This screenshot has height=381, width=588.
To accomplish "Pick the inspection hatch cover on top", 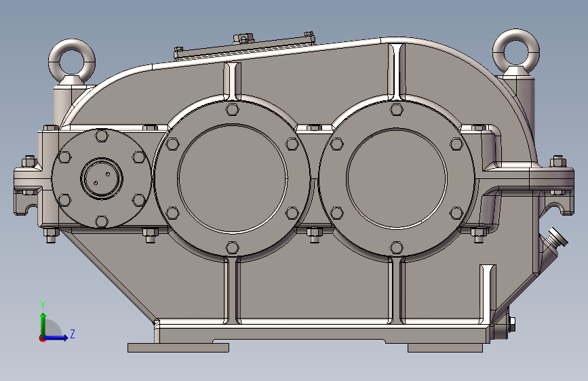I will point(244,47).
